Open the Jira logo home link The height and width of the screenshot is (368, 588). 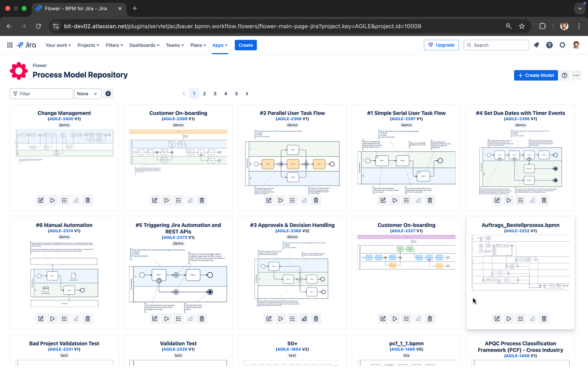click(x=27, y=45)
